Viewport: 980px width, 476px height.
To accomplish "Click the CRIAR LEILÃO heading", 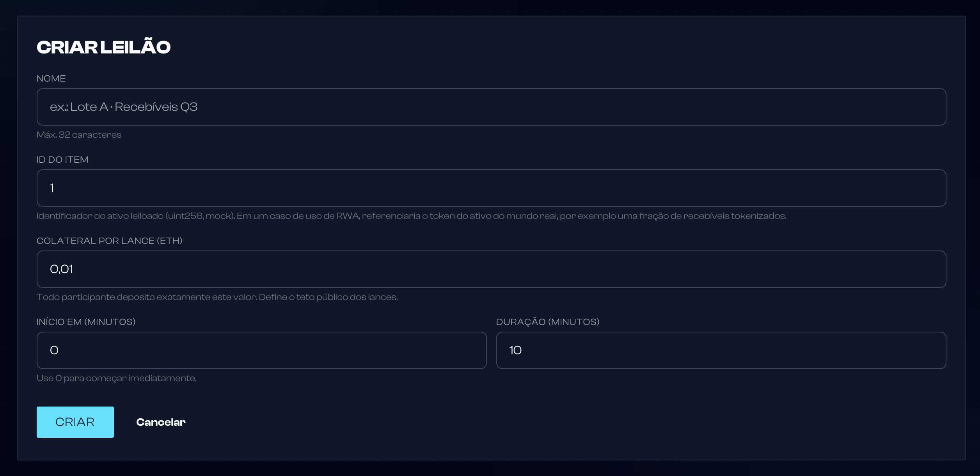I will 103,47.
